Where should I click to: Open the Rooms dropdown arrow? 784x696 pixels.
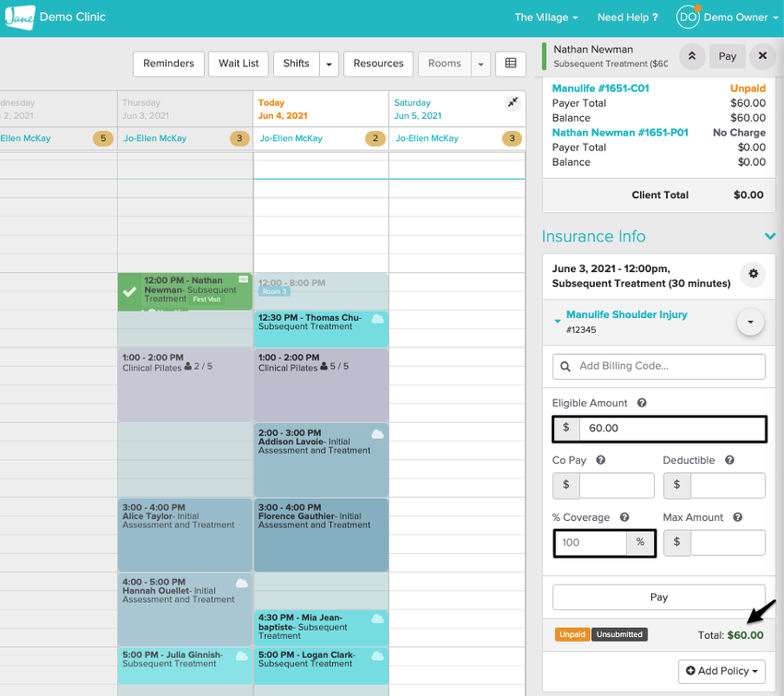(x=481, y=64)
